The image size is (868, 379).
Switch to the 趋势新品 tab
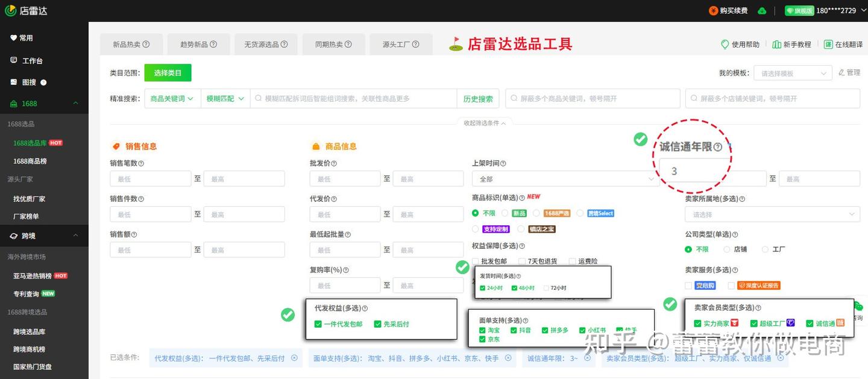(x=198, y=44)
